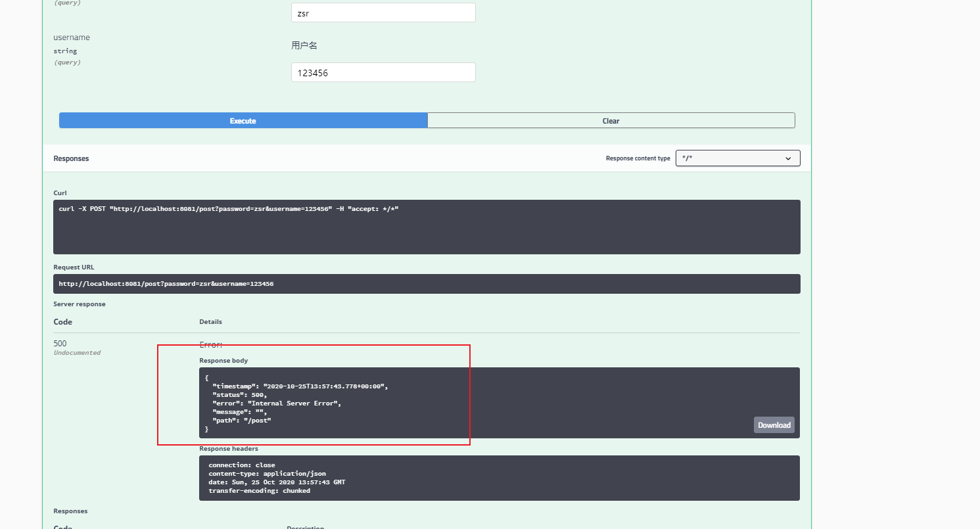Click the Responses section header at top
The width and height of the screenshot is (980, 529).
click(x=71, y=158)
